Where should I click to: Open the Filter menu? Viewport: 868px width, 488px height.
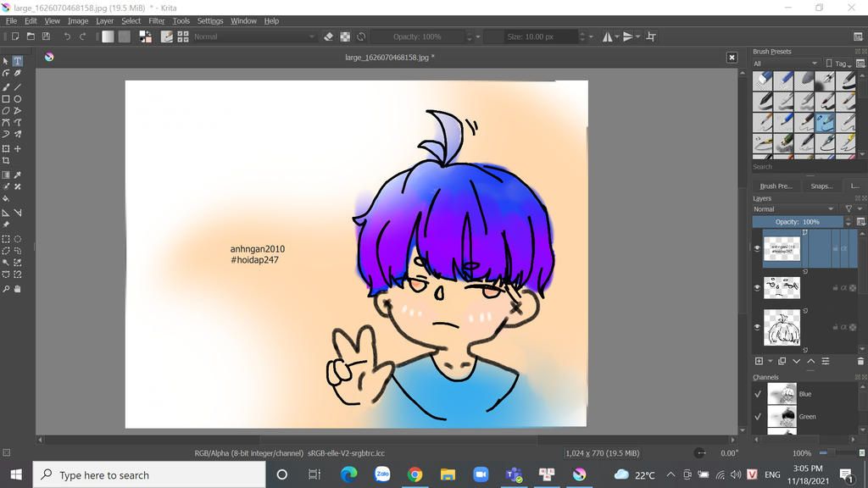click(x=157, y=21)
